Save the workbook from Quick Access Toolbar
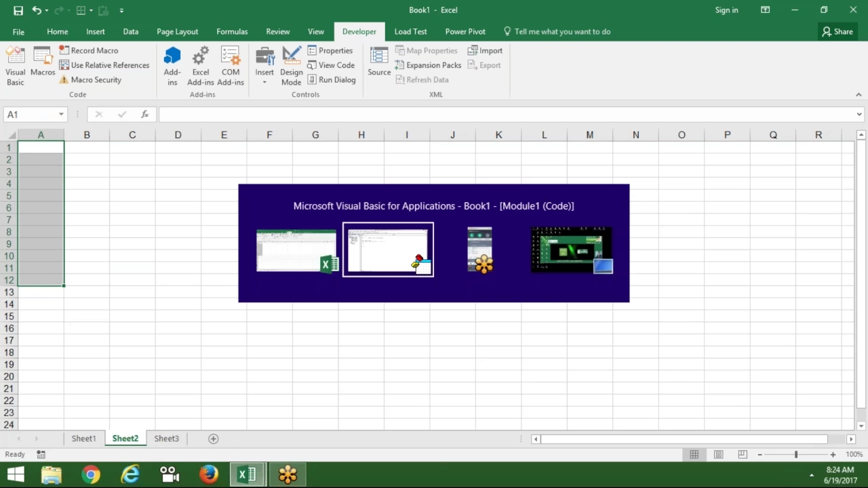Viewport: 868px width, 488px height. tap(18, 10)
